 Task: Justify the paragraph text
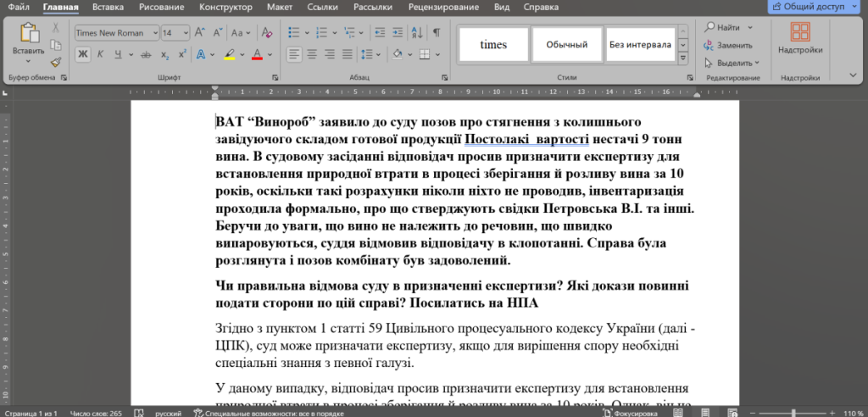[x=347, y=54]
